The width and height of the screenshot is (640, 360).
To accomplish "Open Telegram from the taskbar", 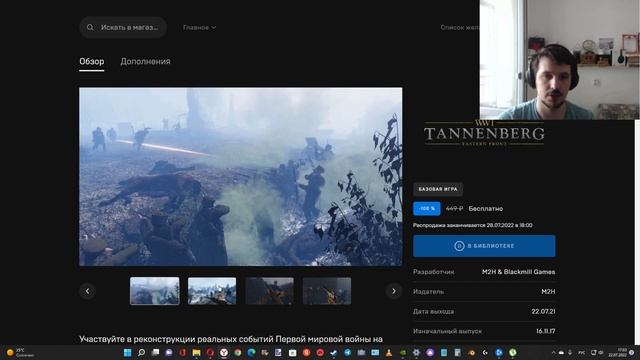I will coord(347,352).
